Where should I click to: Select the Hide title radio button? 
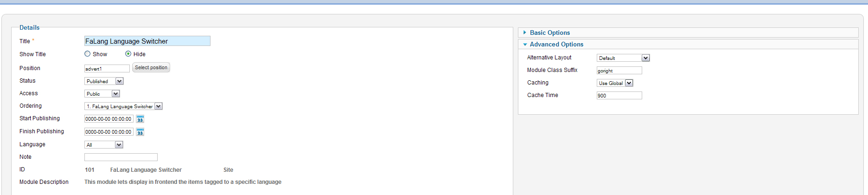pos(128,54)
